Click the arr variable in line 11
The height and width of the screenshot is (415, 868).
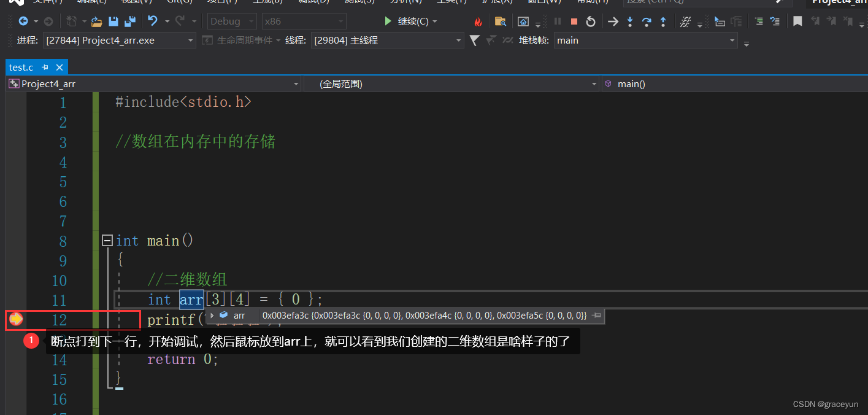tap(191, 300)
